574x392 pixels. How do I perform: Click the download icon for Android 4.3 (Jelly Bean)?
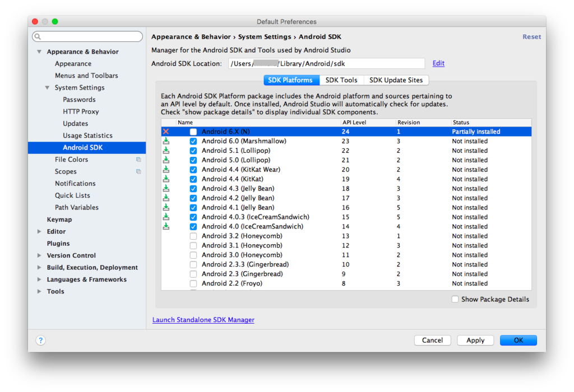pyautogui.click(x=166, y=188)
